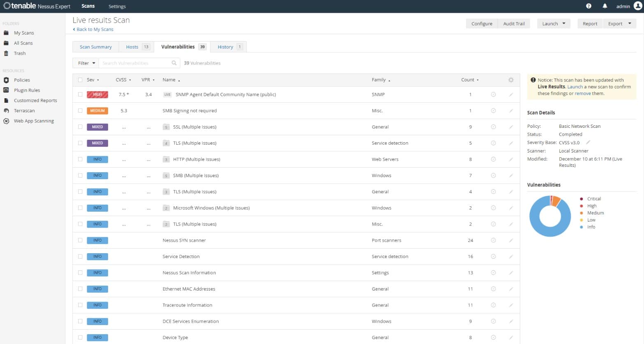Image resolution: width=644 pixels, height=344 pixels.
Task: Open Web App Scanning in the sidebar
Action: (x=34, y=121)
